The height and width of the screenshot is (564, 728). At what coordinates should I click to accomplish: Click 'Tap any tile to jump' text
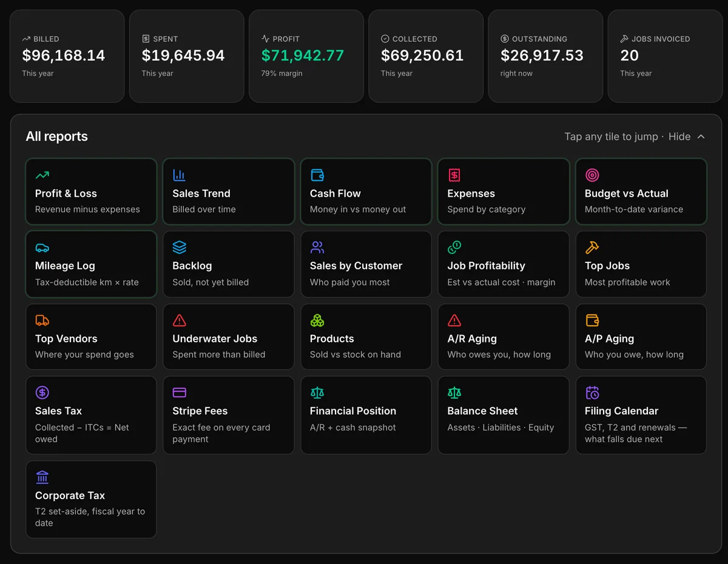tap(611, 137)
